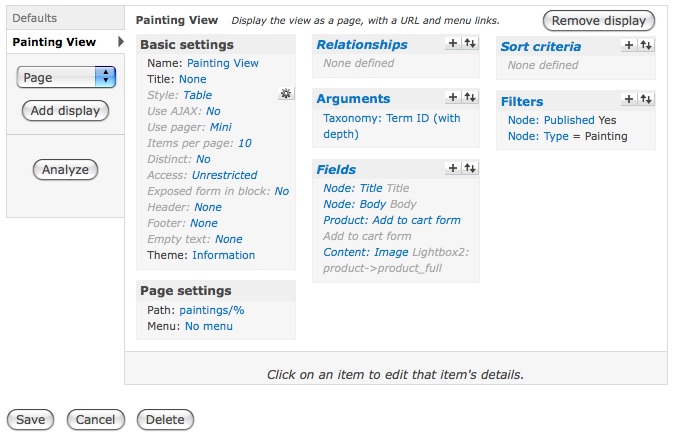This screenshot has height=440, width=673.
Task: Change the Use pager Mini setting
Action: point(220,127)
